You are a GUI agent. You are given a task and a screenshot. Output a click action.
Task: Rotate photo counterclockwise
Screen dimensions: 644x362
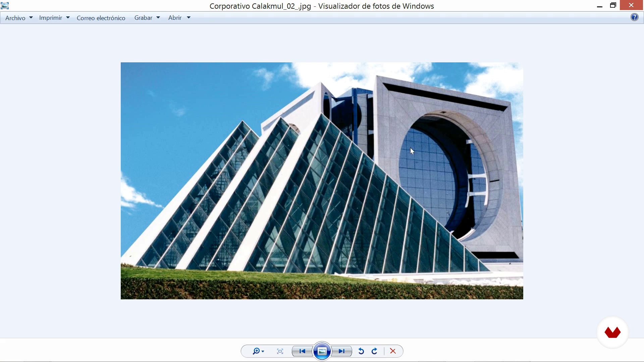pyautogui.click(x=361, y=351)
